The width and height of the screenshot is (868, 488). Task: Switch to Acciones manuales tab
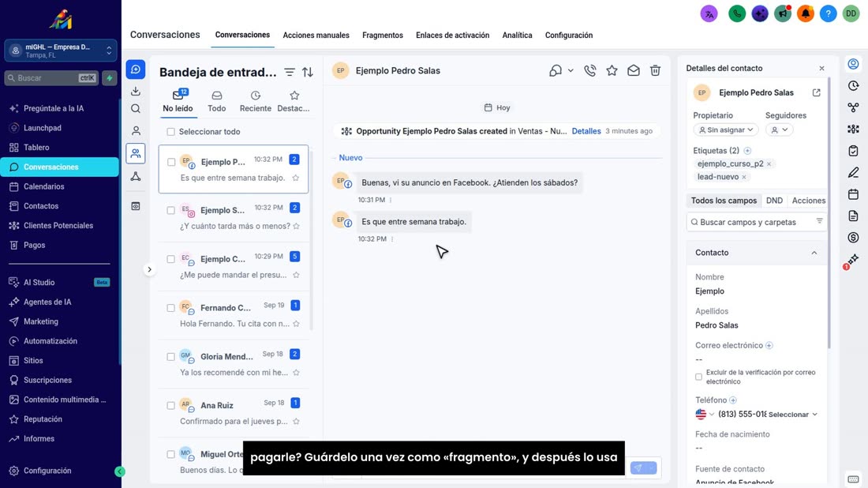(316, 35)
